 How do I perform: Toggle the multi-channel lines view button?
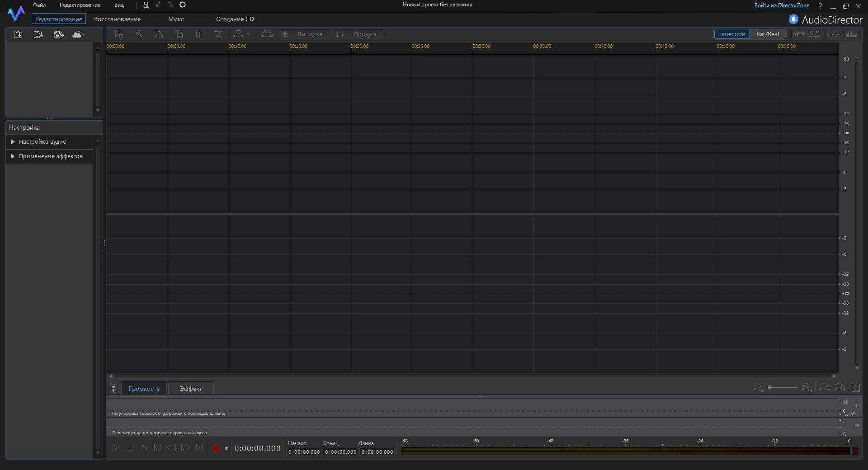point(814,34)
